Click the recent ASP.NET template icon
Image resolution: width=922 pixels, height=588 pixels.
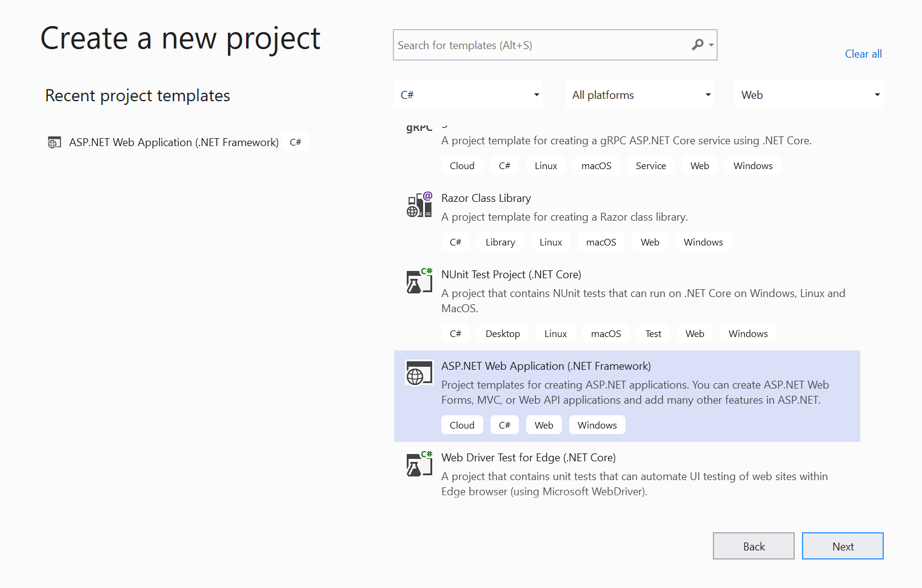pyautogui.click(x=55, y=142)
